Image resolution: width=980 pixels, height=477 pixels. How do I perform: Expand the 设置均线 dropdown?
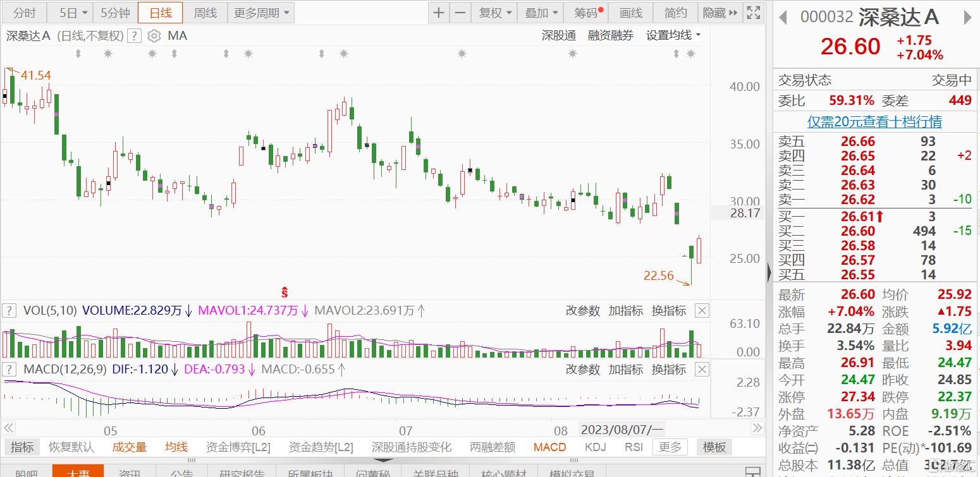pyautogui.click(x=673, y=36)
